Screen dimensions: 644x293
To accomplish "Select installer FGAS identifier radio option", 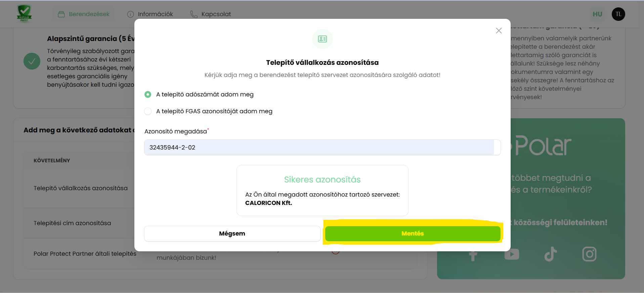I will click(148, 111).
